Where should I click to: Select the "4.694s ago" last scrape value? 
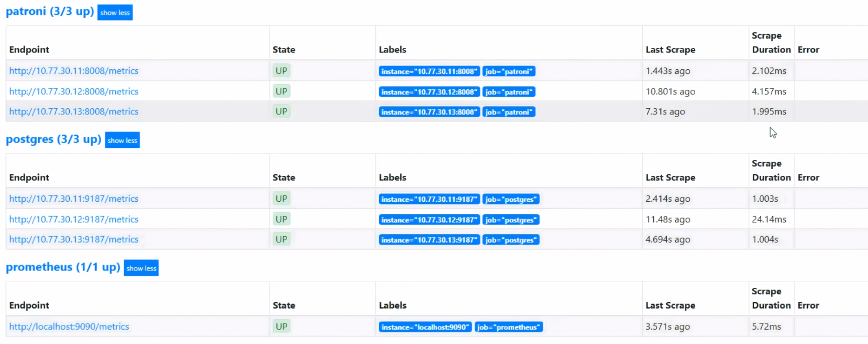coord(668,239)
